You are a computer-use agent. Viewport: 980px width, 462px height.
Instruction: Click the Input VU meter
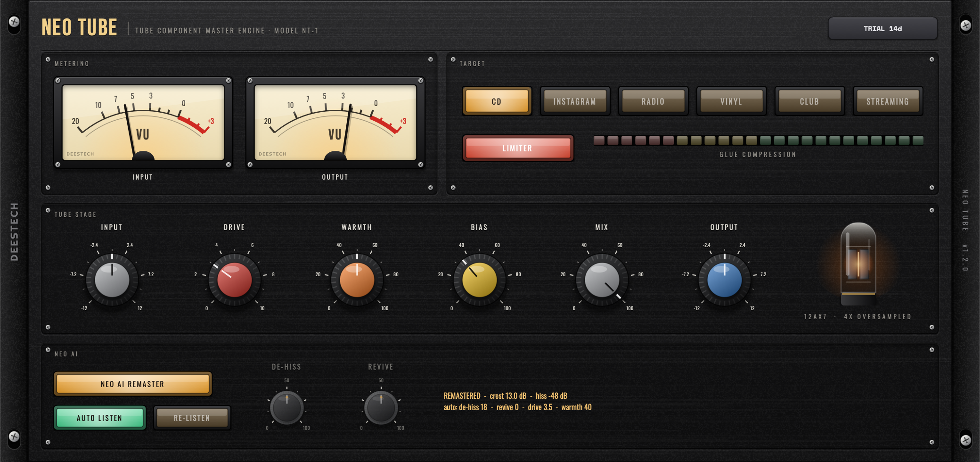143,123
